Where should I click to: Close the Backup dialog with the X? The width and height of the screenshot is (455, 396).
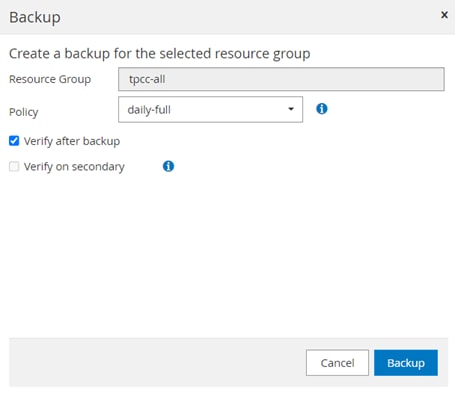444,15
